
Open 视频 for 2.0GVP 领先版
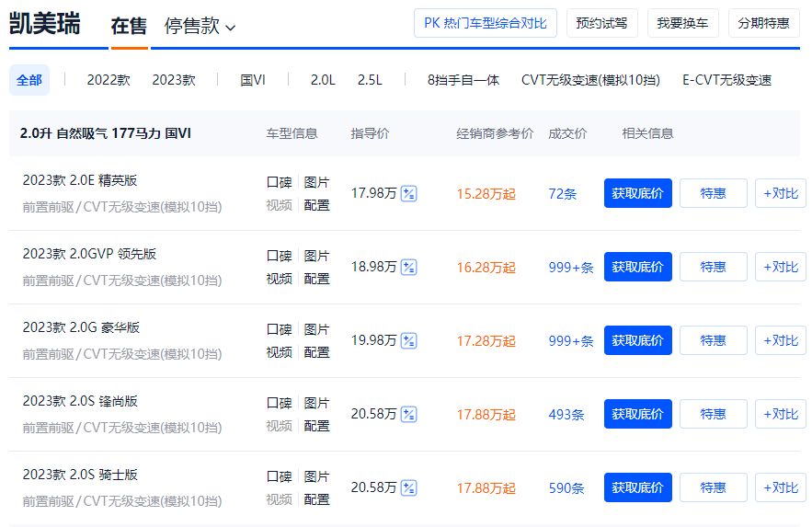(280, 279)
